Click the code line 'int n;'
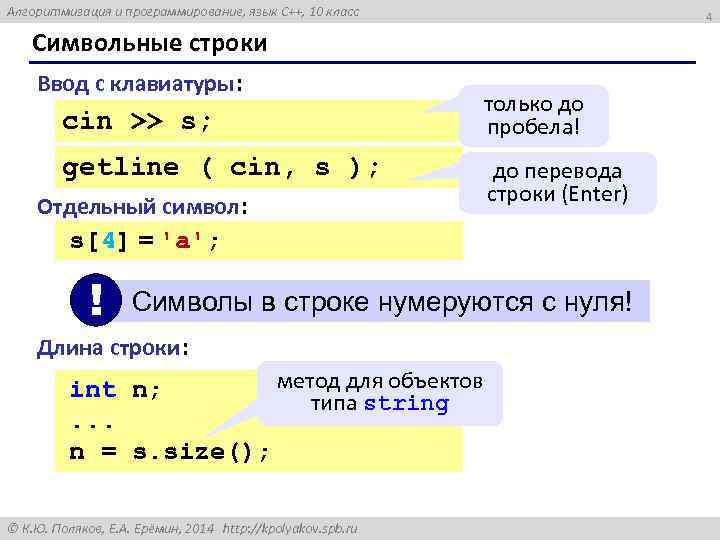 click(x=115, y=390)
